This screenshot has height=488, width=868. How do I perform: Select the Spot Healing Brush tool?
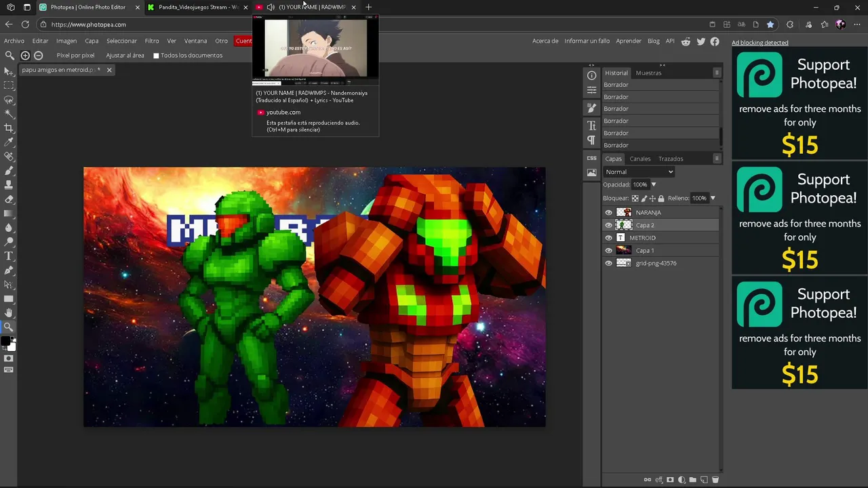coord(9,157)
